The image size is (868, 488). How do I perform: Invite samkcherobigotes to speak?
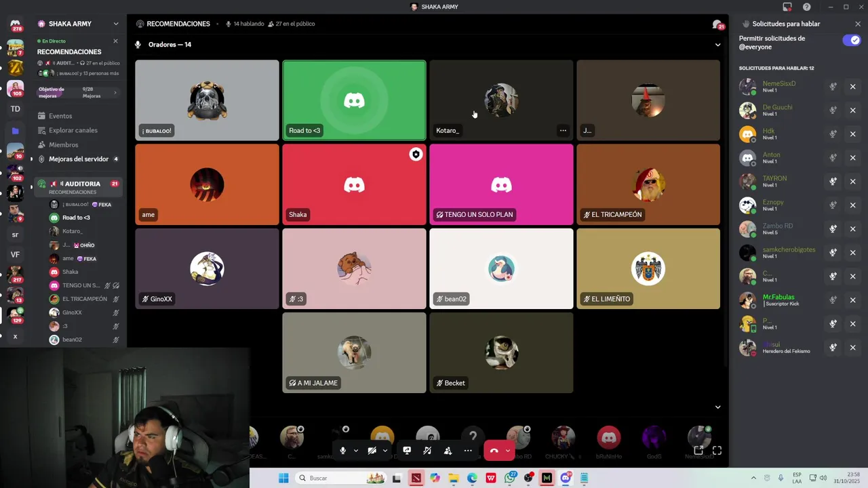tap(833, 253)
